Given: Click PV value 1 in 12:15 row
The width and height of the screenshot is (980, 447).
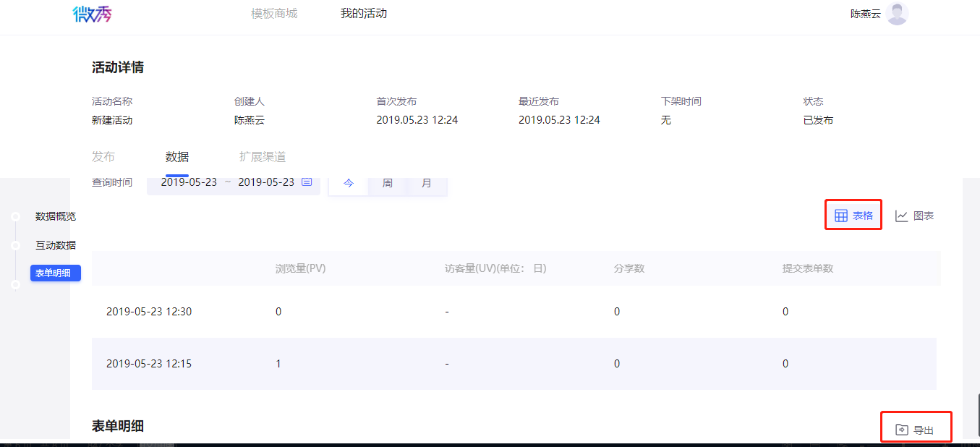Looking at the screenshot, I should click(278, 364).
